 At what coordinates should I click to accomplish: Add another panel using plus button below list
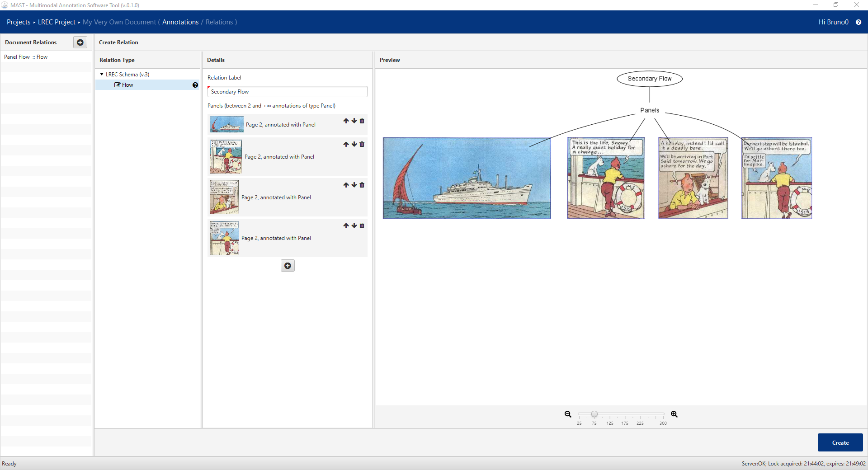point(288,266)
